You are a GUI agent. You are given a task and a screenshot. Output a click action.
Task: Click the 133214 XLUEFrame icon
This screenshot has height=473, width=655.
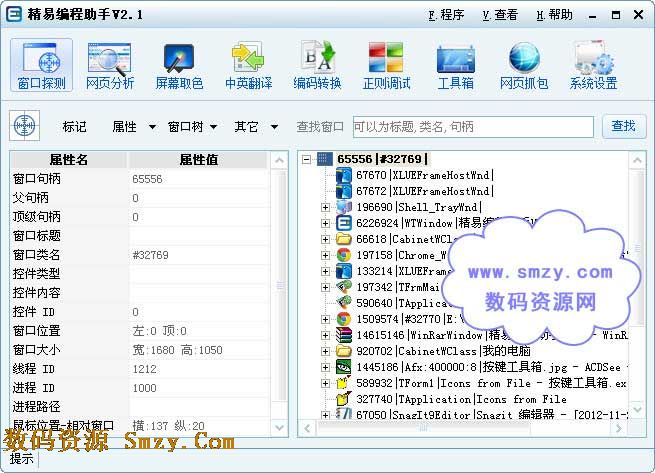click(x=343, y=271)
